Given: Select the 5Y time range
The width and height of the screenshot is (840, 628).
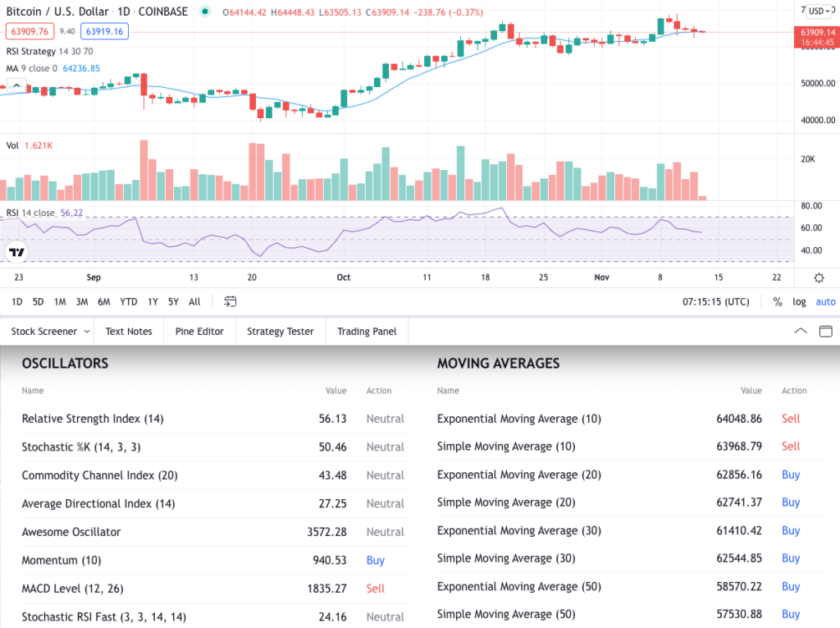Looking at the screenshot, I should (173, 302).
